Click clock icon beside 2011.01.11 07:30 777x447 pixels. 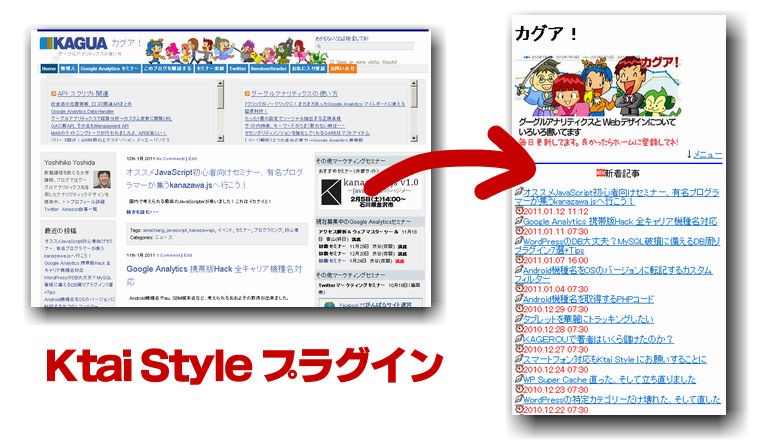[x=519, y=231]
